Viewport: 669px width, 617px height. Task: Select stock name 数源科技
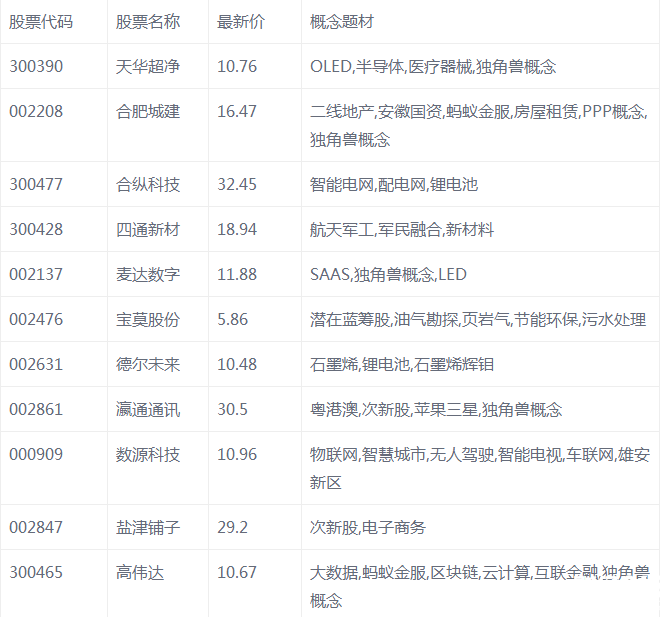pos(148,455)
